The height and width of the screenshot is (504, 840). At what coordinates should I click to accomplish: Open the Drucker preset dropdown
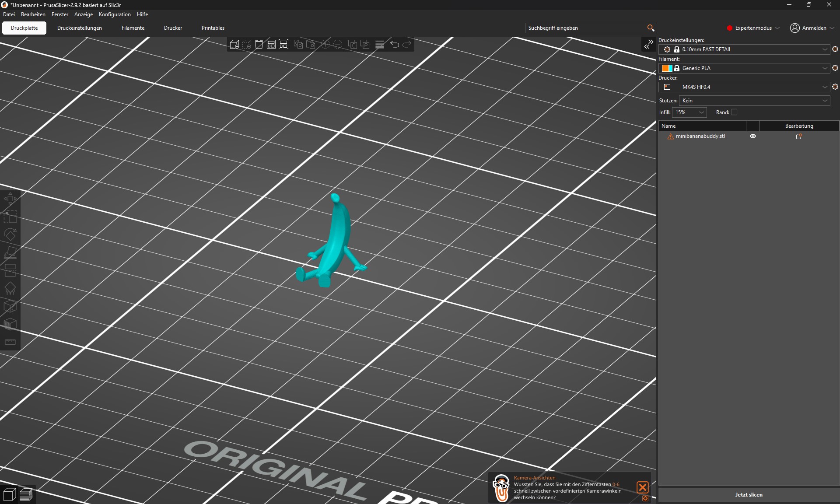pos(744,87)
